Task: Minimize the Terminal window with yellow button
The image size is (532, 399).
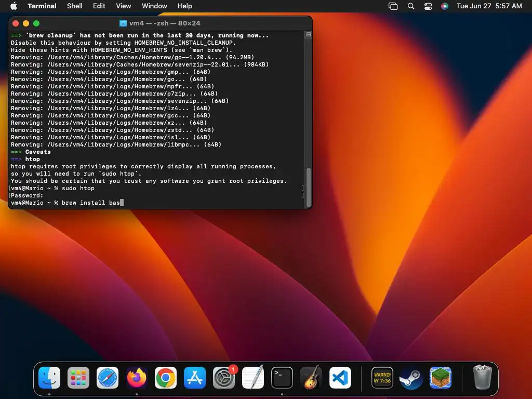Action: pos(26,23)
